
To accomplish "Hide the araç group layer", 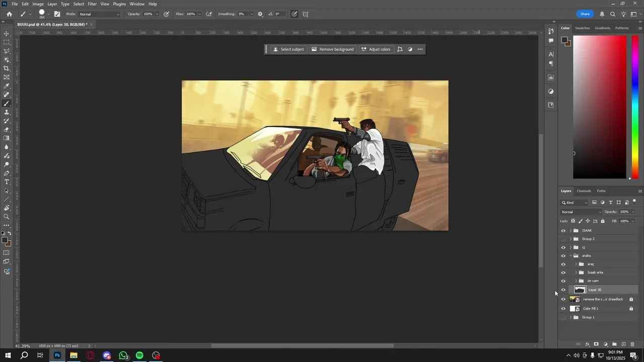I will coord(563,264).
